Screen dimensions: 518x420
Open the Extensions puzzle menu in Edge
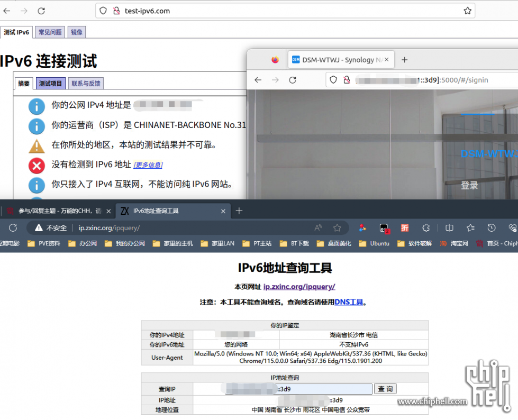426,228
